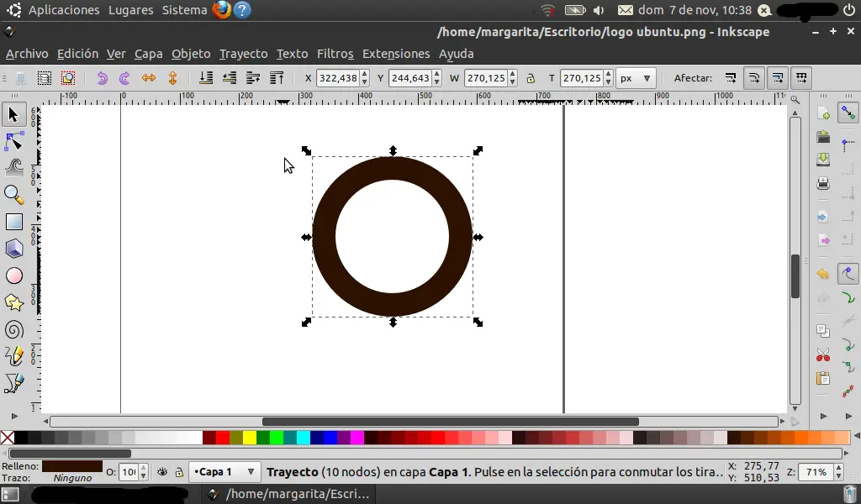This screenshot has width=861, height=504.
Task: Choose the Spiral tool
Action: pos(13,329)
